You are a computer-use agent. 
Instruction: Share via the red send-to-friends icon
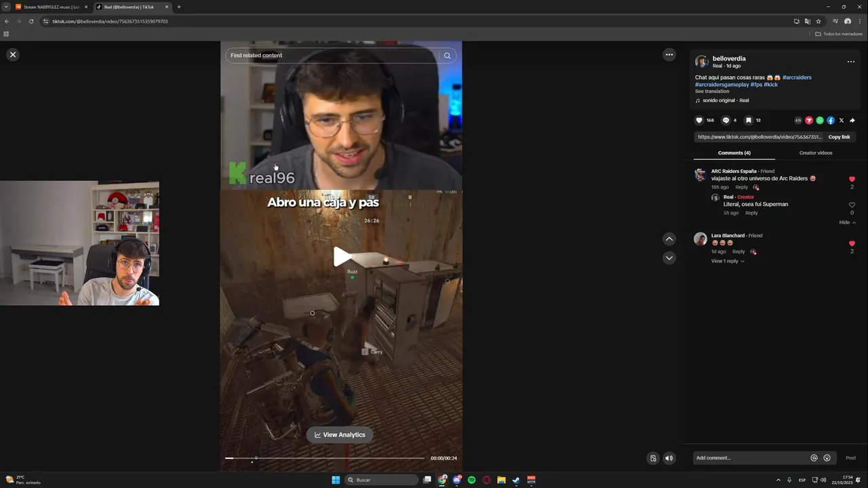pyautogui.click(x=809, y=120)
